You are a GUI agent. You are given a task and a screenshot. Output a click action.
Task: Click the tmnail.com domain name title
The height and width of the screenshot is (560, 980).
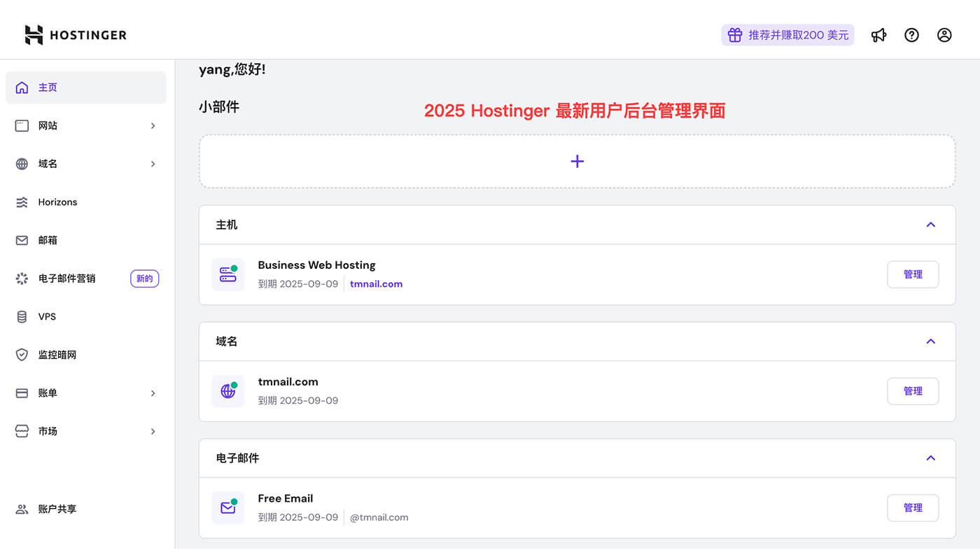click(288, 382)
